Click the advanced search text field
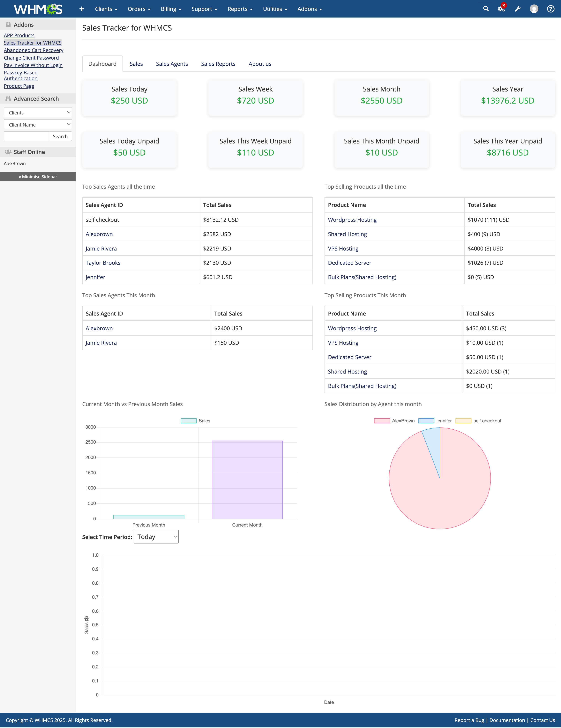561x728 pixels. click(26, 136)
